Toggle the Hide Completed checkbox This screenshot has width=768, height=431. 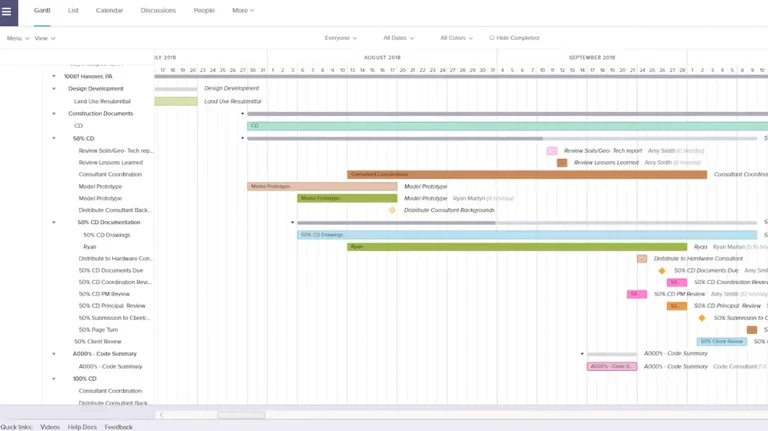pos(492,38)
